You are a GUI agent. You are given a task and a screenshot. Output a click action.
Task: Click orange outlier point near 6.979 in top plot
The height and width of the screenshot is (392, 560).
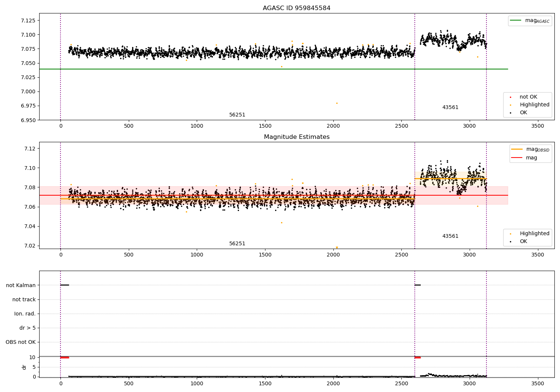tap(337, 103)
